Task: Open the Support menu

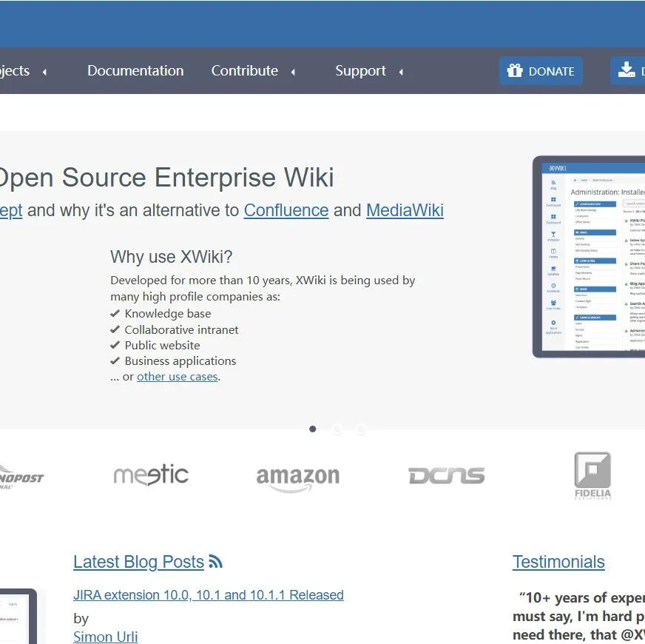Action: click(360, 71)
